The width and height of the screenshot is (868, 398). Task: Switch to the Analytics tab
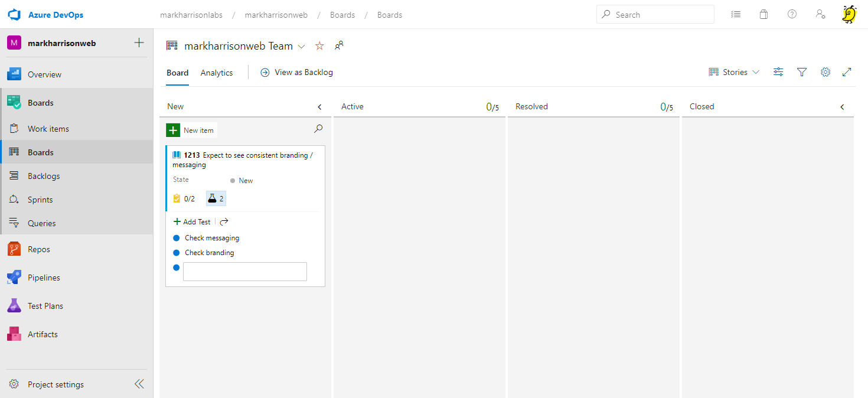(x=217, y=73)
